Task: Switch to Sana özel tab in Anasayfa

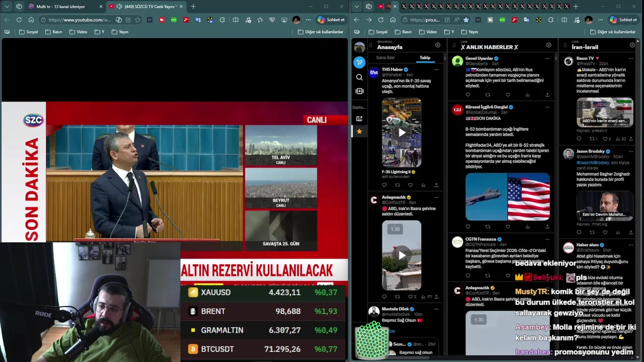Action: pyautogui.click(x=385, y=58)
